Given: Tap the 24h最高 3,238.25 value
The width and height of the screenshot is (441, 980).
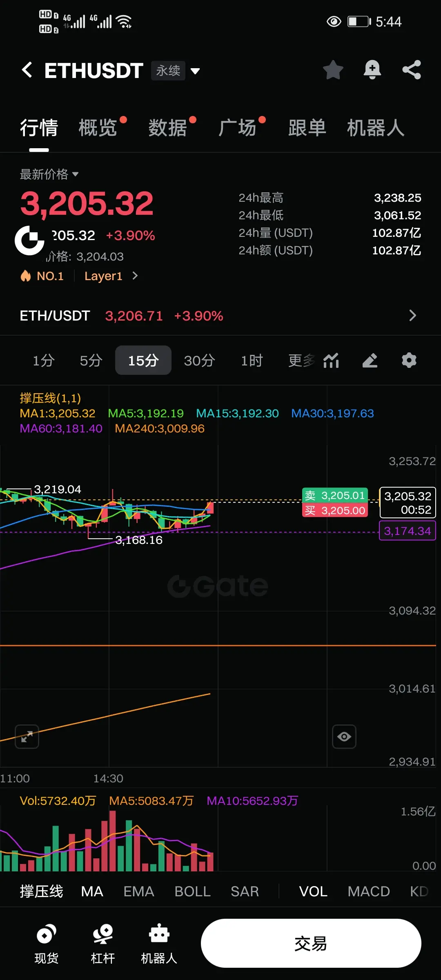Looking at the screenshot, I should (397, 198).
